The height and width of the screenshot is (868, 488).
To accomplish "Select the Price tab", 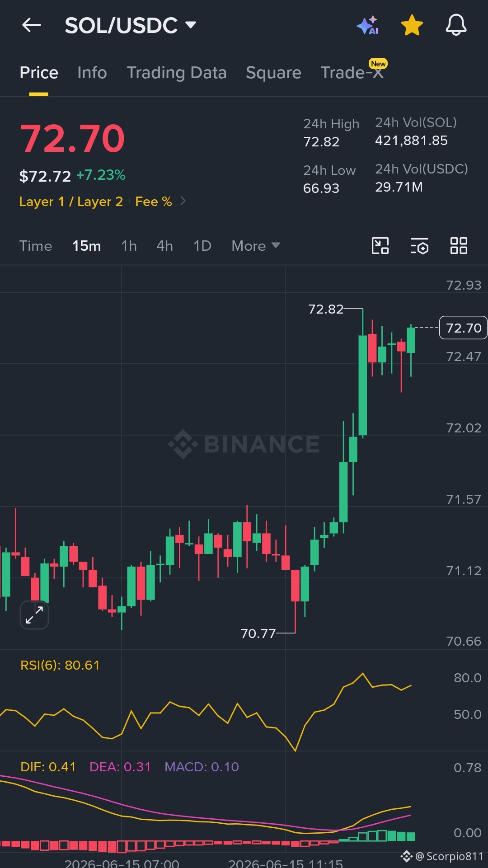I will point(39,73).
